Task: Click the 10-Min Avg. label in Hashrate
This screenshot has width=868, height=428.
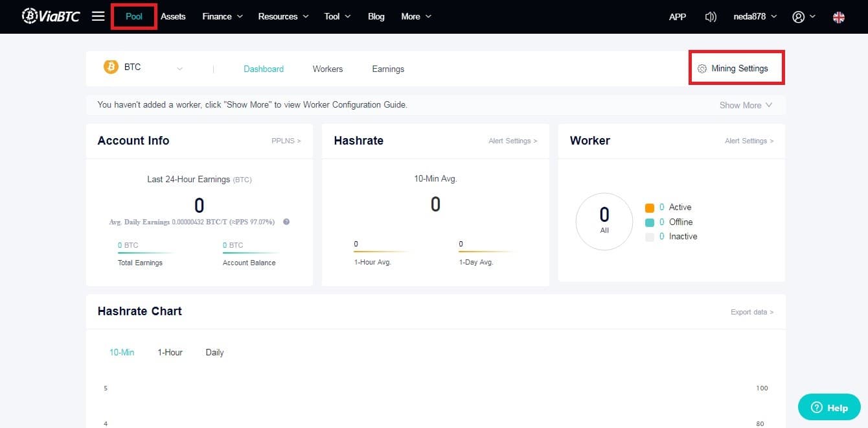Action: coord(435,178)
